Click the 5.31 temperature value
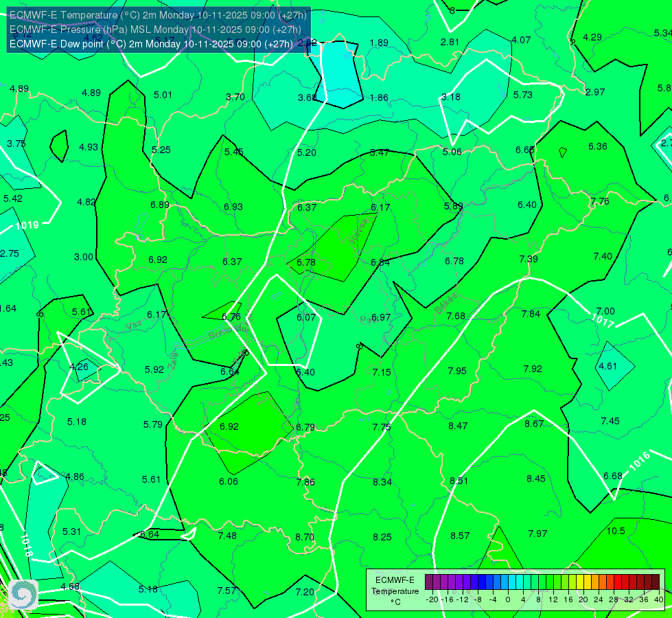 [71, 531]
